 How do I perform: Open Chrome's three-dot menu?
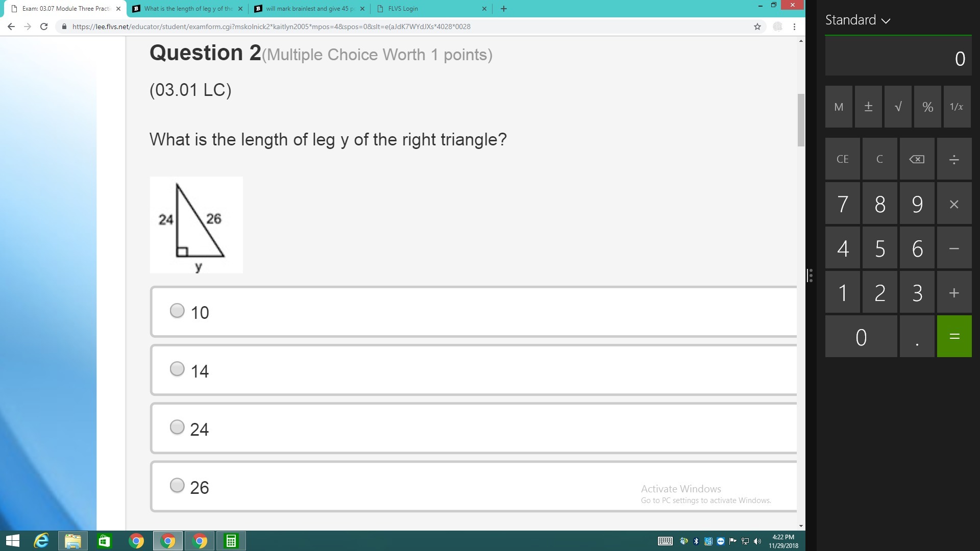pos(794,27)
